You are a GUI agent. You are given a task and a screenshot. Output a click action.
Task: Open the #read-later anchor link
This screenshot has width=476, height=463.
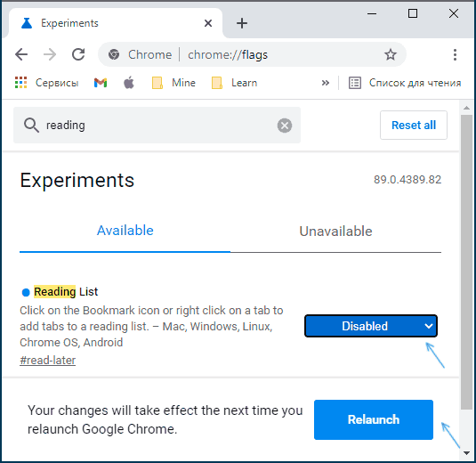[x=48, y=361]
